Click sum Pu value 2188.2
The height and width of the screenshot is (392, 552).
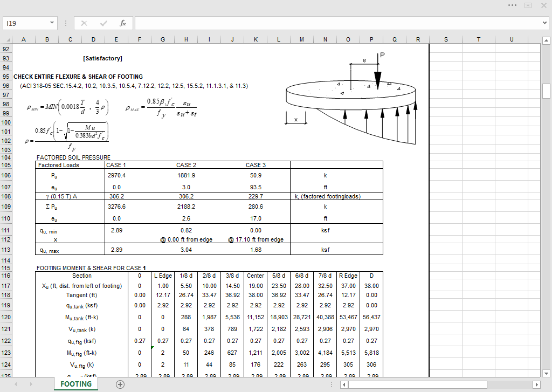[x=186, y=207]
